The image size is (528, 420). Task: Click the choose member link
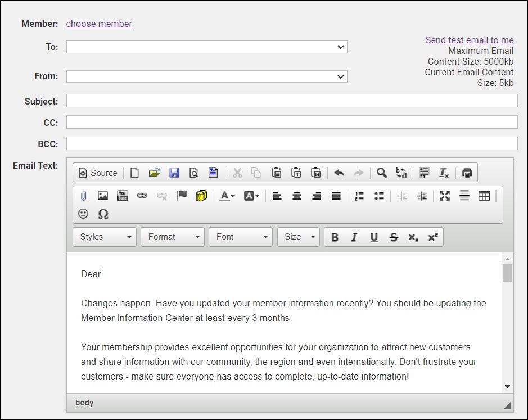click(99, 24)
